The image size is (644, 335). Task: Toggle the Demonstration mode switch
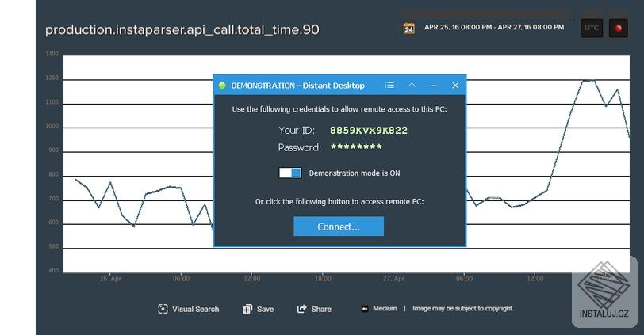(x=290, y=173)
